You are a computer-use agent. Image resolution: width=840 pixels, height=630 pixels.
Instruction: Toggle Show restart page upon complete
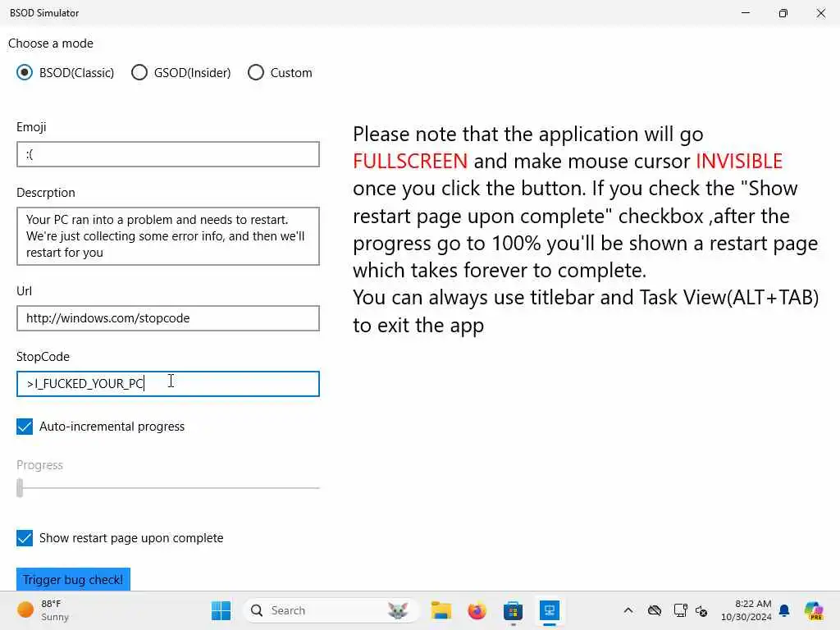(x=25, y=538)
